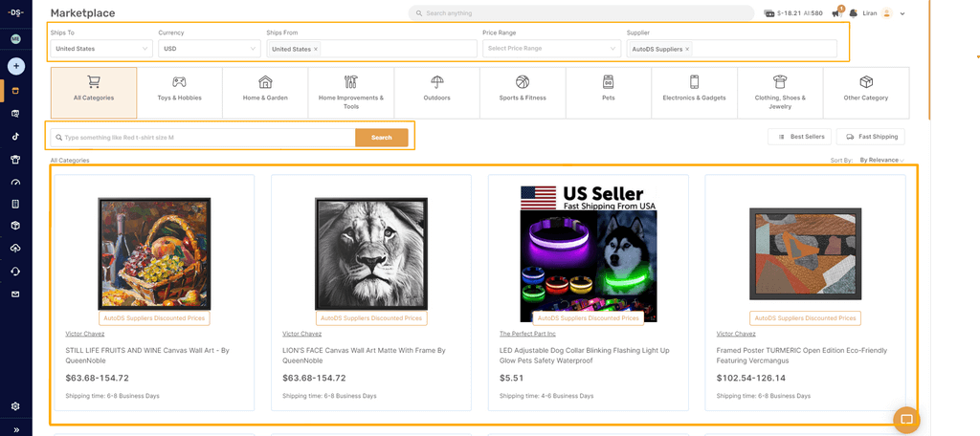Open Victor Chavez link on Turmeric poster card
The width and height of the screenshot is (980, 436).
click(736, 334)
